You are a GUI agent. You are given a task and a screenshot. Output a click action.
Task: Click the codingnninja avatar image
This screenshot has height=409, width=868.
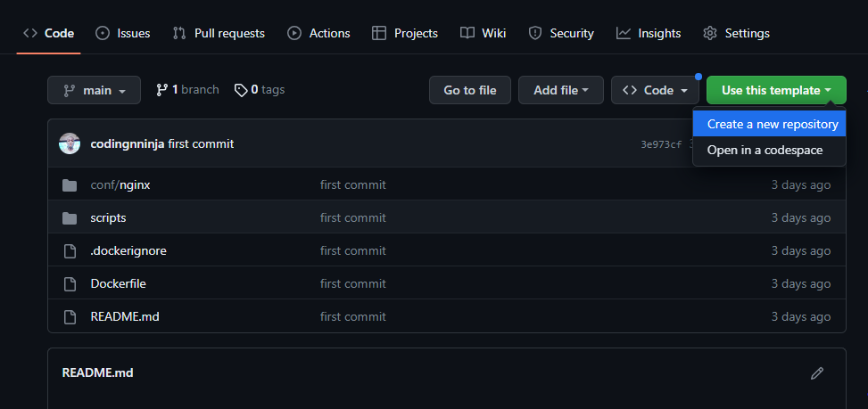point(70,143)
